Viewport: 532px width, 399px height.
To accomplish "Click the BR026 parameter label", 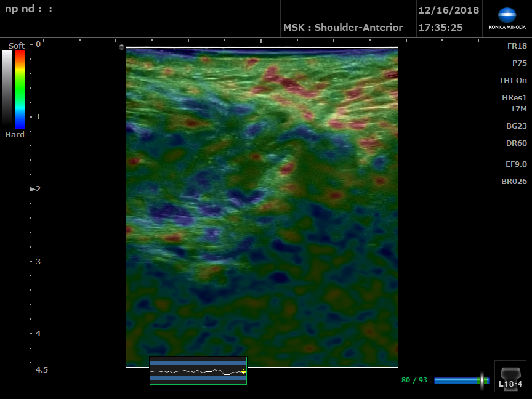I will click(514, 182).
